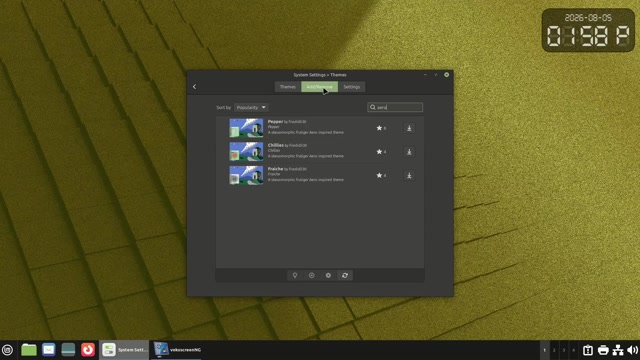640x360 pixels.
Task: Click the Fraiche theme thumbnail
Action: coord(246,175)
